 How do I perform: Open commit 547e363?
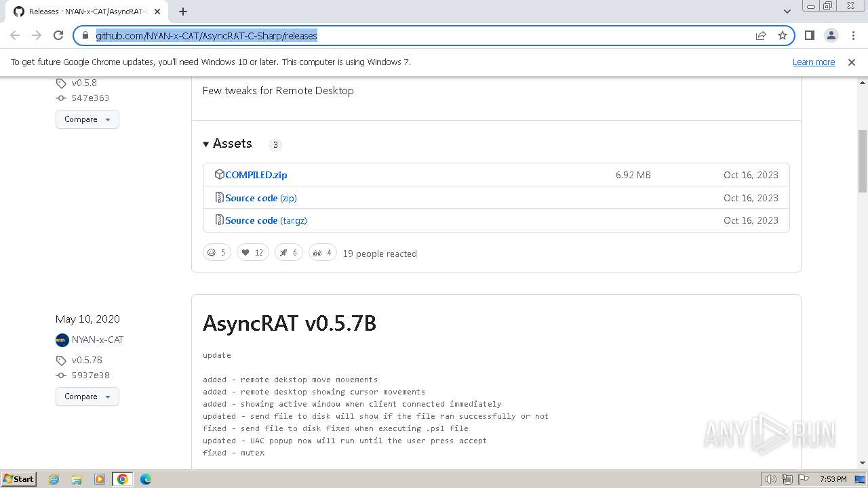[x=90, y=98]
